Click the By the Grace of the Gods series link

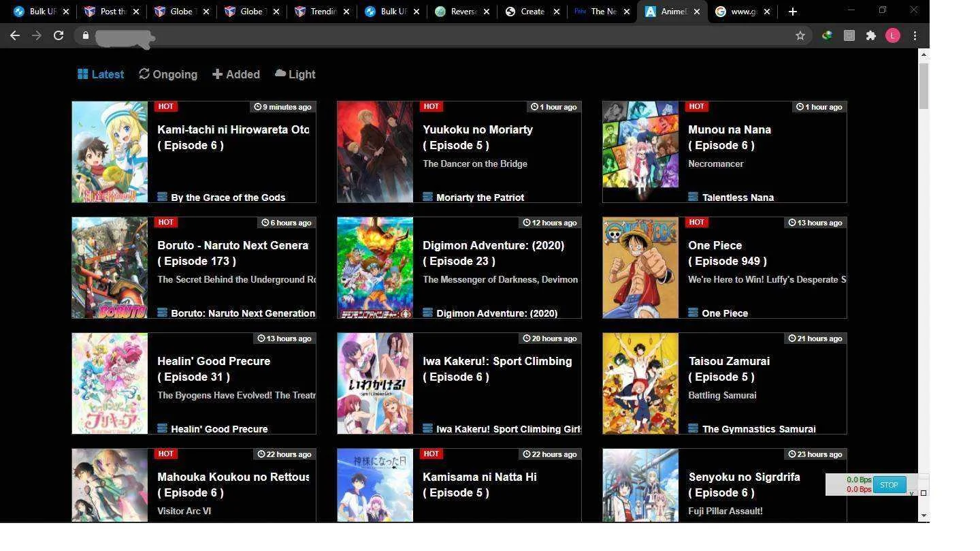pyautogui.click(x=228, y=198)
